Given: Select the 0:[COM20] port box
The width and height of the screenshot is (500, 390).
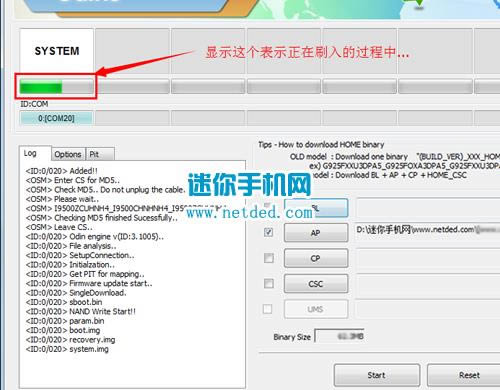Looking at the screenshot, I should tap(56, 118).
